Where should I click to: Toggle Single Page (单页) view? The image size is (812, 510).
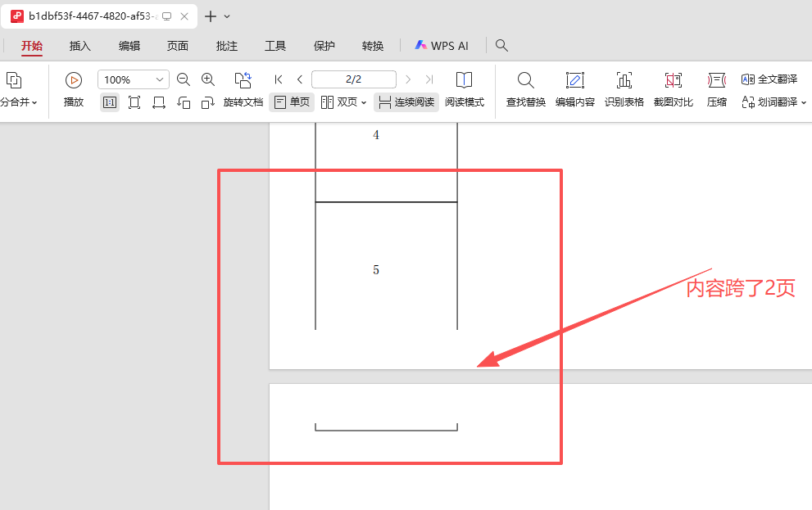point(292,102)
